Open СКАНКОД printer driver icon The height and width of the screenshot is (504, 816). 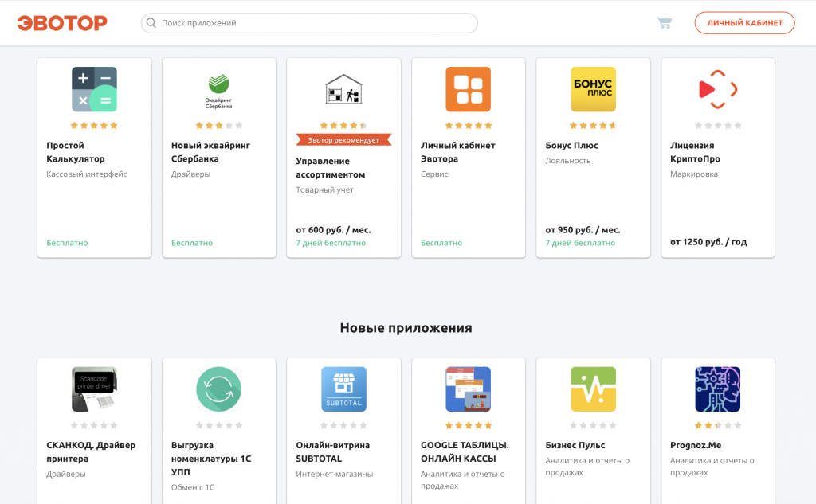94,389
